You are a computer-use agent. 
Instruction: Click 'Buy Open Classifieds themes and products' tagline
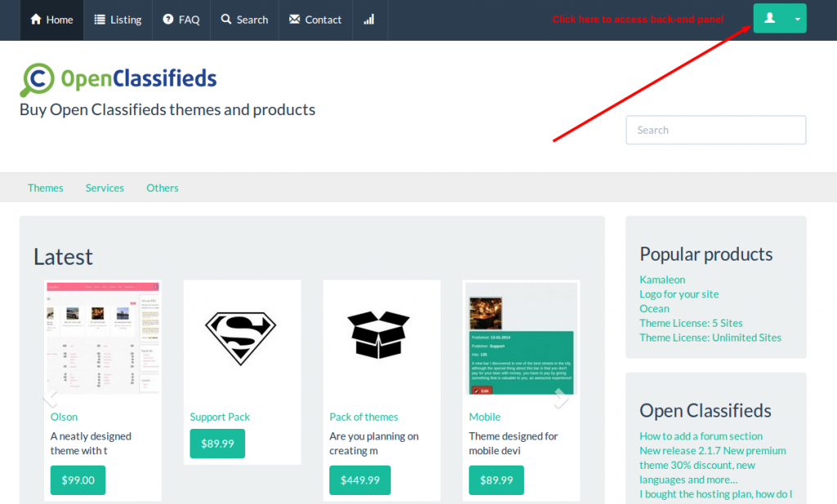pyautogui.click(x=168, y=109)
